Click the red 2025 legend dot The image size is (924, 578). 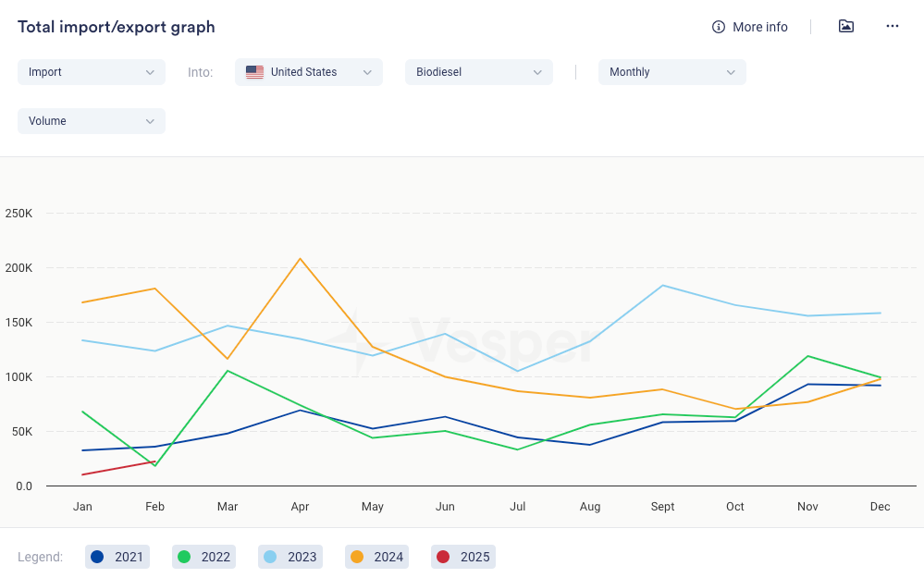[x=443, y=557]
